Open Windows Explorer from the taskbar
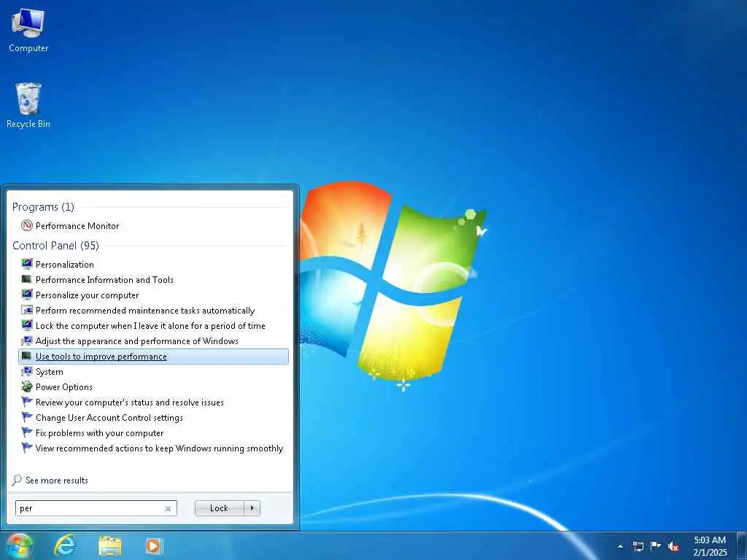 click(x=110, y=547)
